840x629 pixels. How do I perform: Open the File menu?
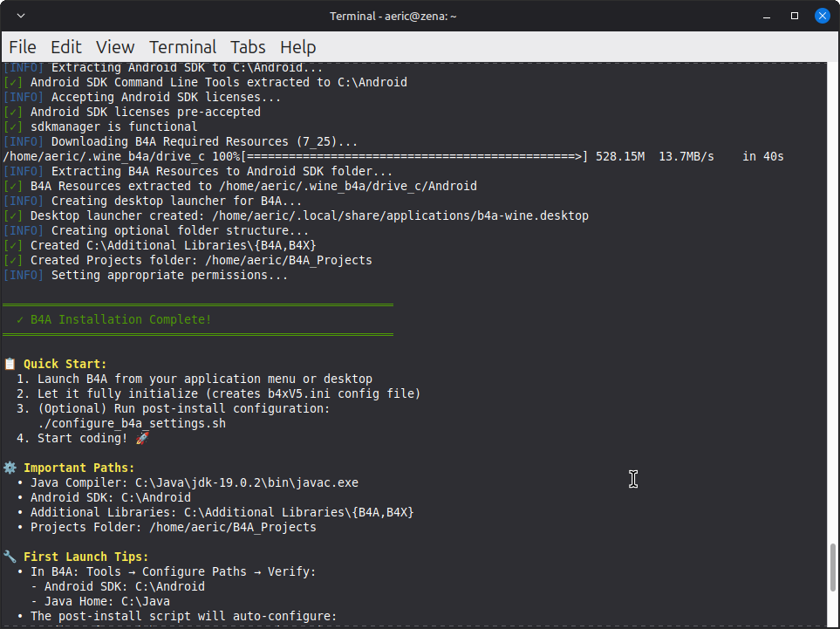pyautogui.click(x=23, y=47)
